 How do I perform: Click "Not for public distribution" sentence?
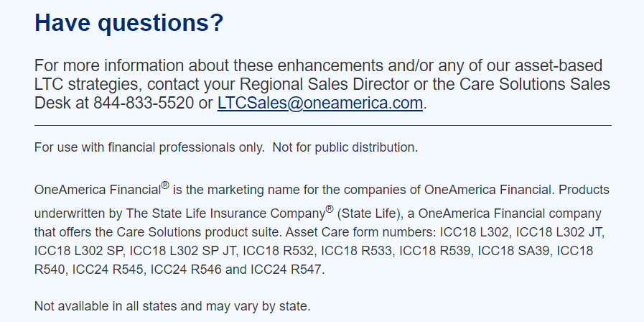pos(345,147)
